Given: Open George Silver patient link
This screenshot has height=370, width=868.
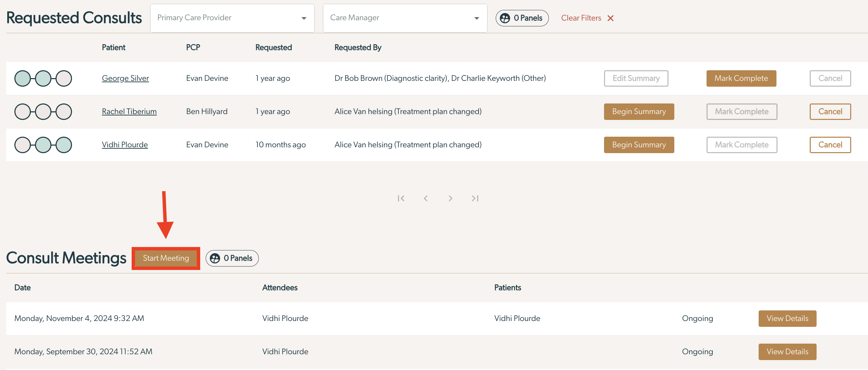Looking at the screenshot, I should tap(125, 78).
